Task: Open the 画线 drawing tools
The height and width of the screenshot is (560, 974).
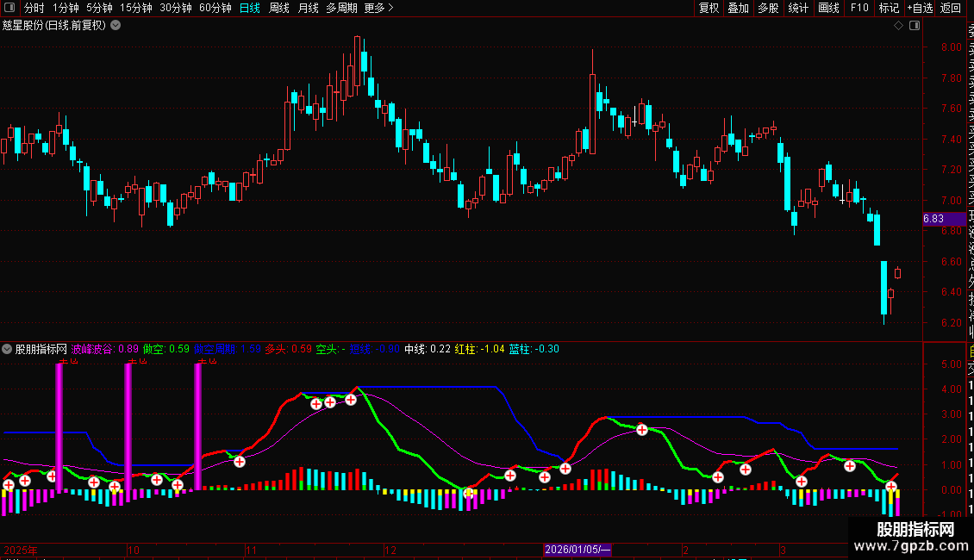Action: (828, 8)
